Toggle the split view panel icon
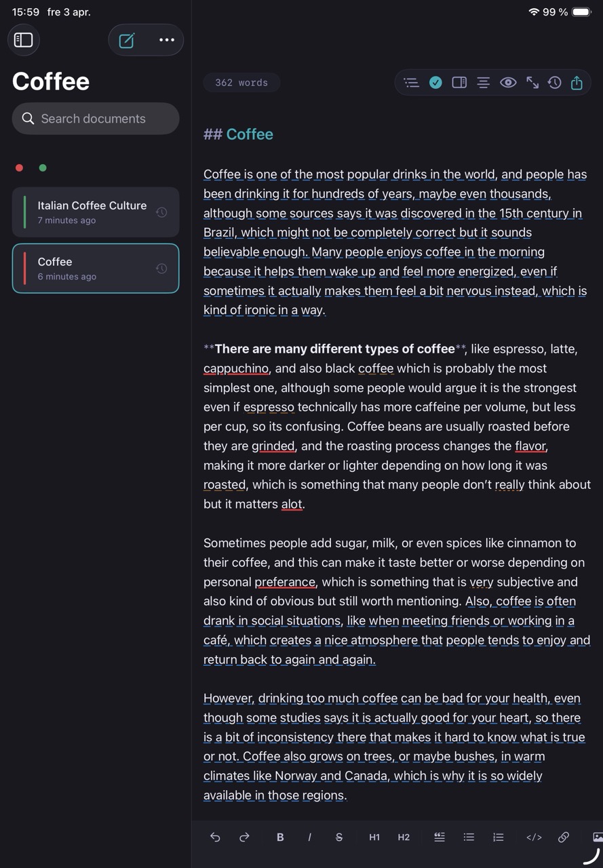Viewport: 603px width, 868px height. (x=459, y=83)
